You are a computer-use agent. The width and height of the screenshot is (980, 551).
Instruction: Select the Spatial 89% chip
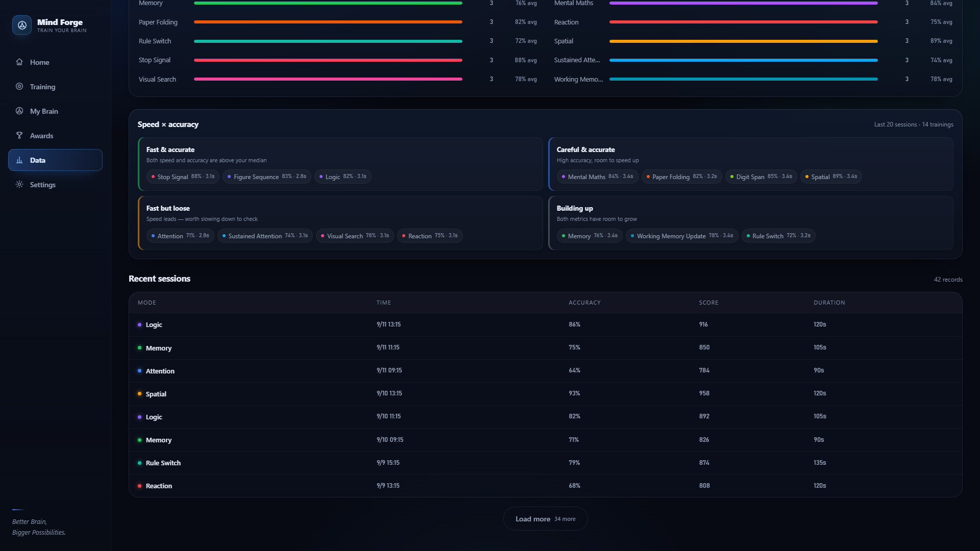click(x=831, y=177)
